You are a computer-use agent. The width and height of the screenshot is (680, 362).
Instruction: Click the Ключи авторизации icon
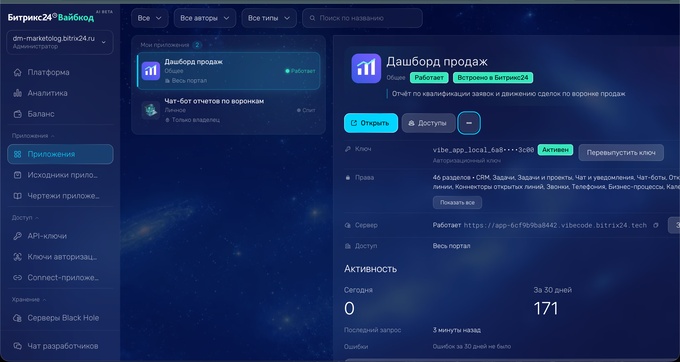[17, 257]
